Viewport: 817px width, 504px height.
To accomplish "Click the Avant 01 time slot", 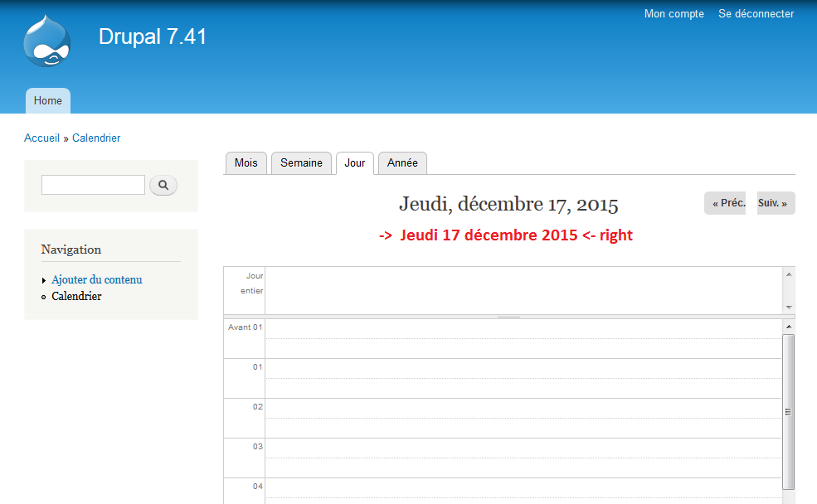I will click(503, 339).
